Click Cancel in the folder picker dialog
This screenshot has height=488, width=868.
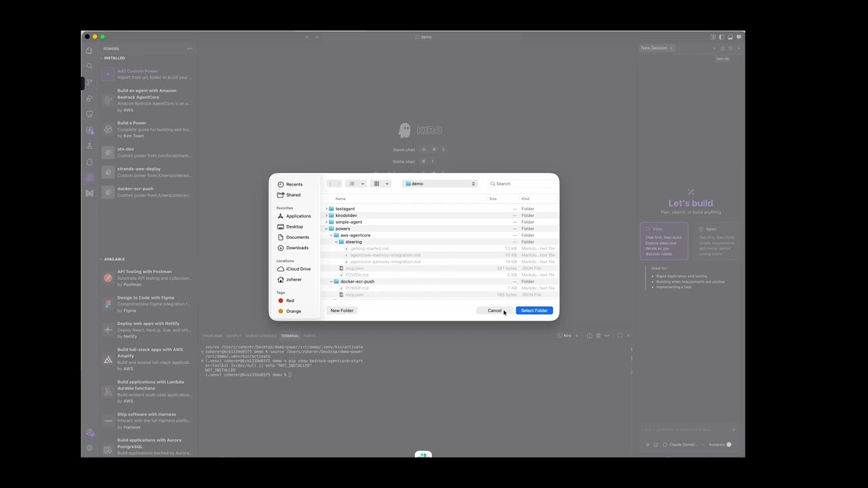(x=495, y=310)
